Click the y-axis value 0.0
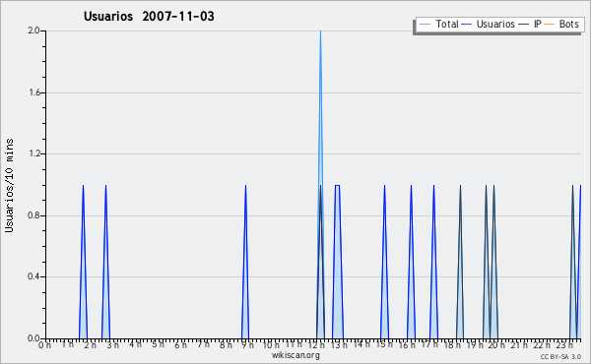591x364 pixels. tap(33, 338)
